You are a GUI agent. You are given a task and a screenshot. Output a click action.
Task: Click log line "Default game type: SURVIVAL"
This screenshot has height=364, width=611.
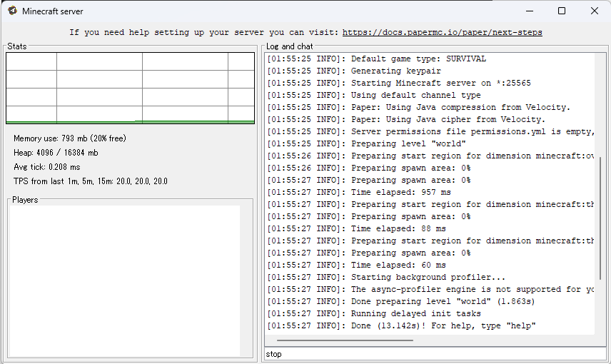[376, 59]
